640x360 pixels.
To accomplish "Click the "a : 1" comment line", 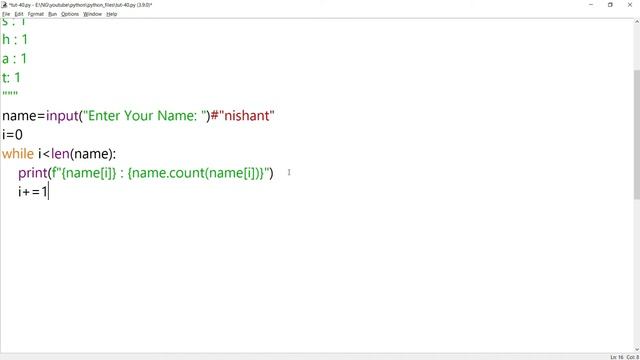I will tap(14, 59).
